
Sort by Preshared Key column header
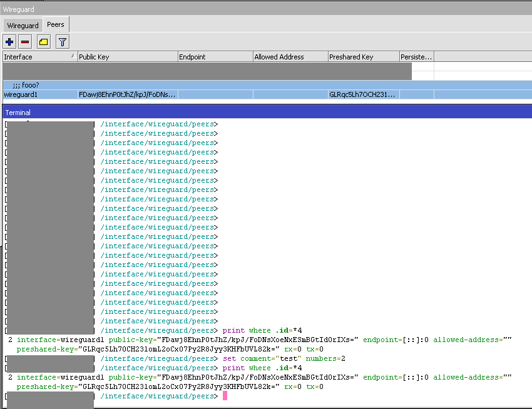click(x=364, y=57)
